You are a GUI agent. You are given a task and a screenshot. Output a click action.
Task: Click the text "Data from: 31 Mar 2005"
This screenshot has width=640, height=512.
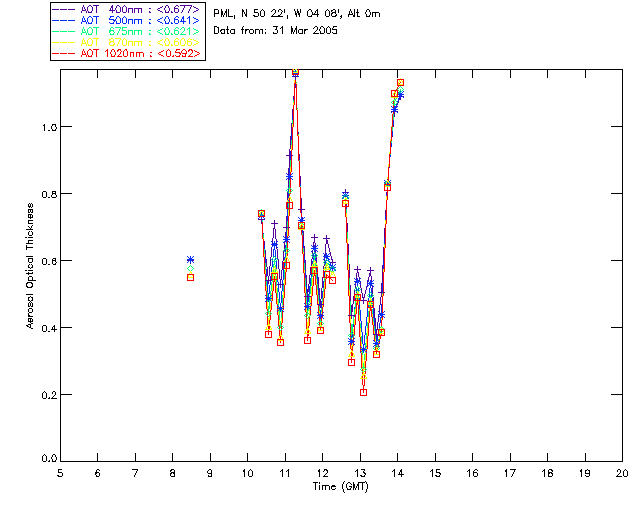click(x=276, y=31)
